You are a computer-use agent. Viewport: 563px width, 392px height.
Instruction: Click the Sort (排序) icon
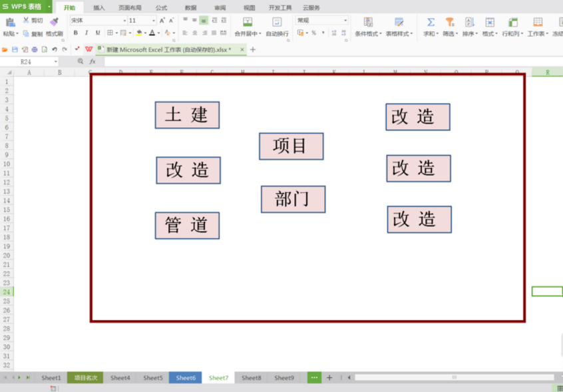470,22
